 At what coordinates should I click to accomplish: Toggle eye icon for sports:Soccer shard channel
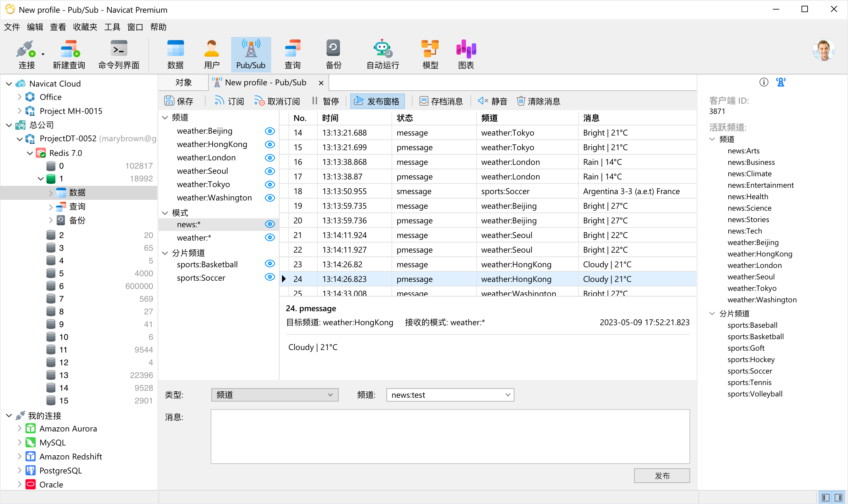(x=270, y=277)
